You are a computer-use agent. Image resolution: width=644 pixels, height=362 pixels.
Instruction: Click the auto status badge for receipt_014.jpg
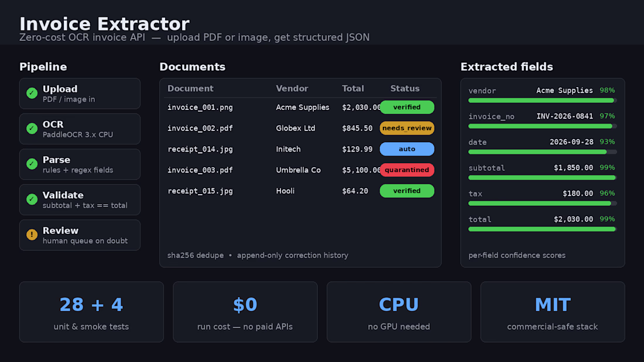(407, 149)
